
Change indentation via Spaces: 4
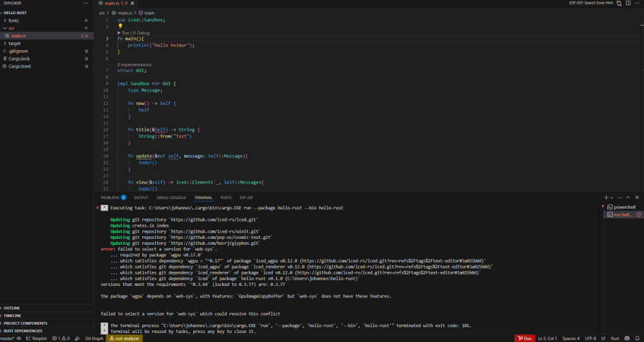pos(571,338)
